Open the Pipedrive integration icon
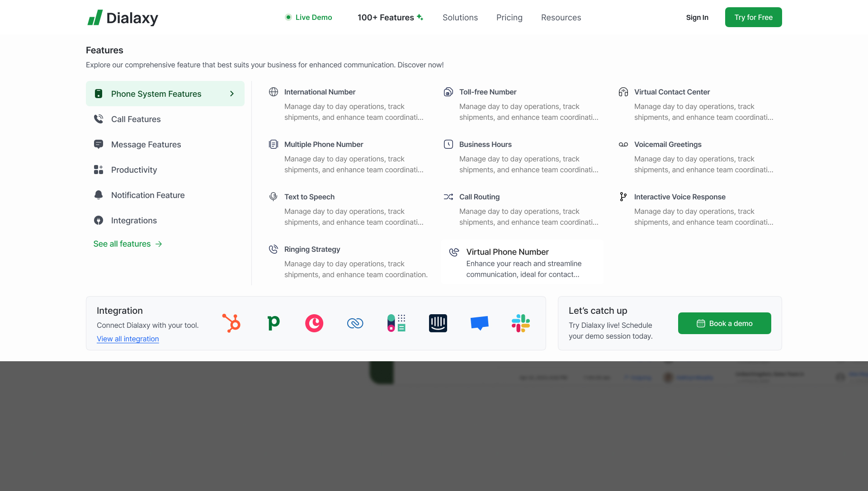Screen dimensions: 868x491 274,323
